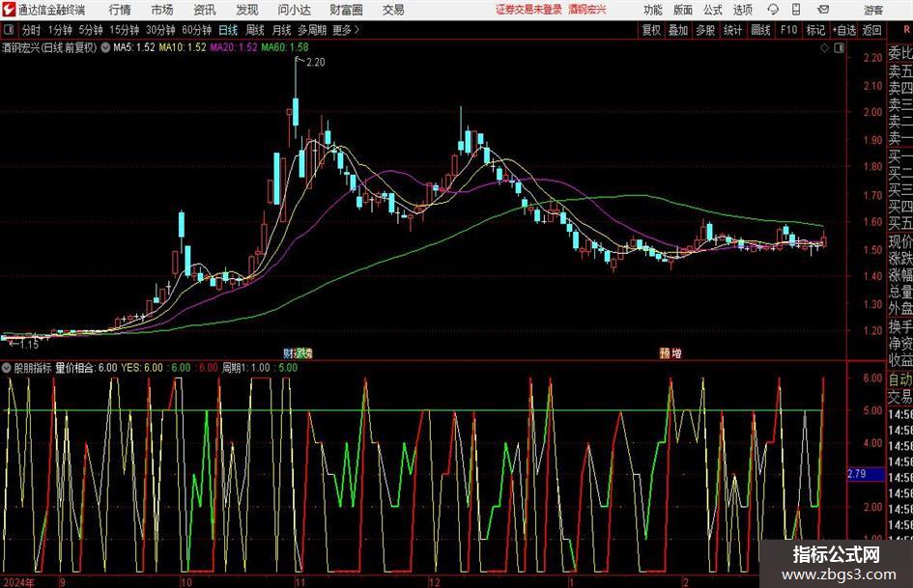Screen dimensions: 913x588
Task: Click the blue 2.79 axis value box
Action: tap(865, 474)
